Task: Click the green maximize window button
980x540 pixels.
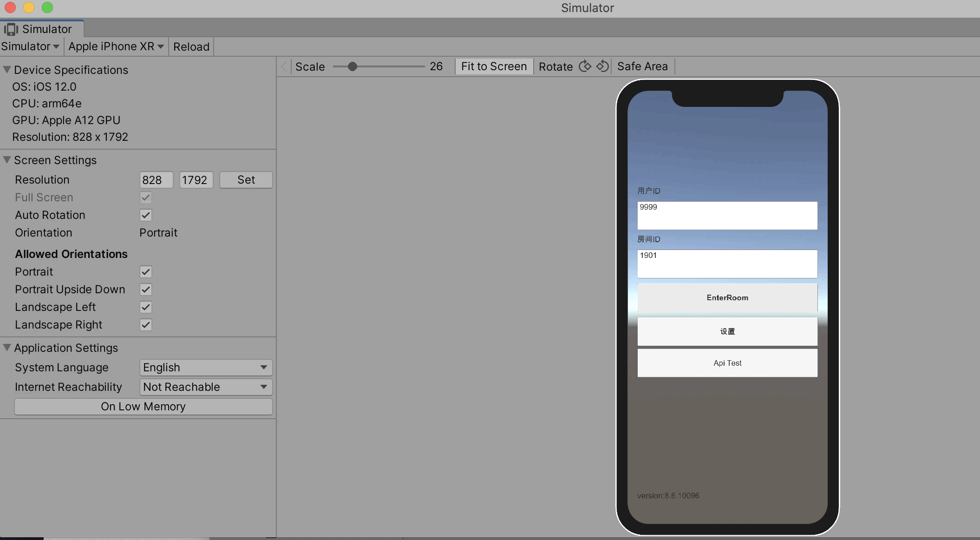Action: coord(47,7)
